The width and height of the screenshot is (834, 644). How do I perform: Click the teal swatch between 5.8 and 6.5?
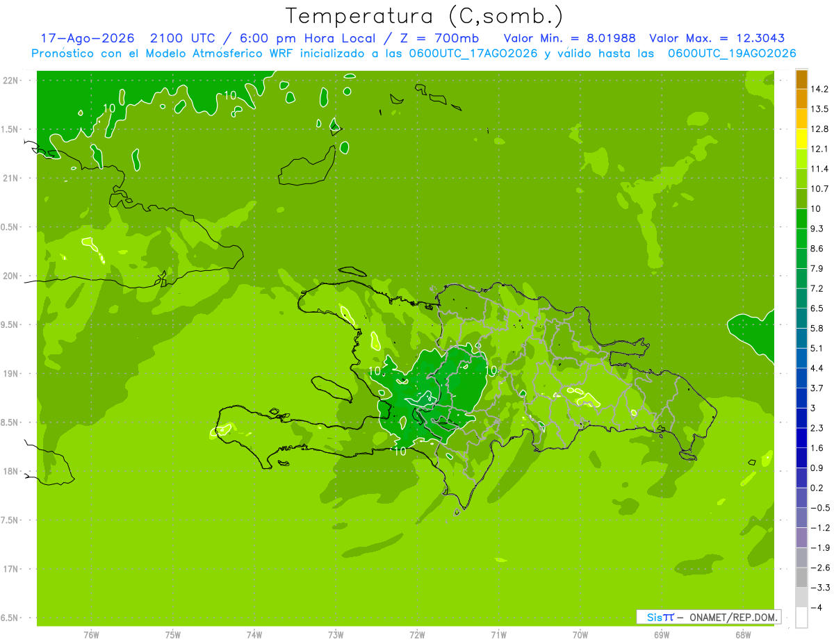click(x=801, y=319)
